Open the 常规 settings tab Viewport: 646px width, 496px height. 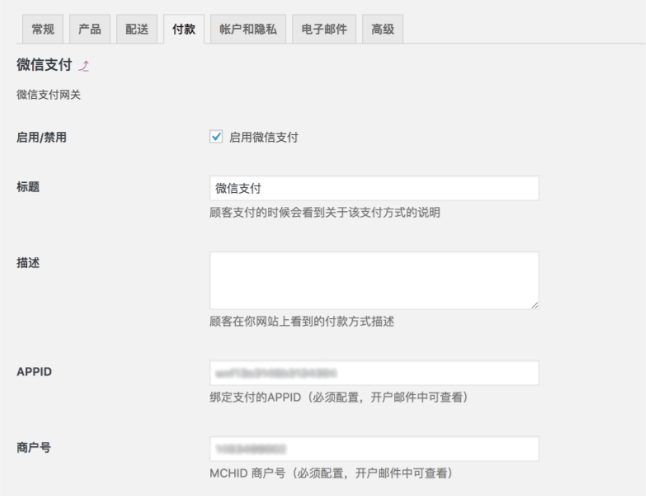(x=45, y=29)
